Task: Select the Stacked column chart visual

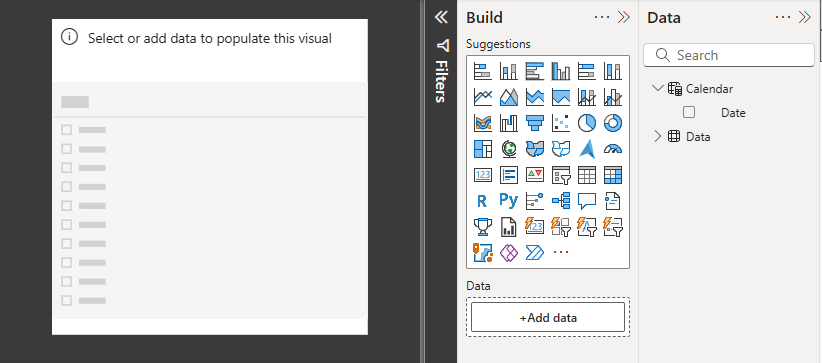Action: click(509, 71)
